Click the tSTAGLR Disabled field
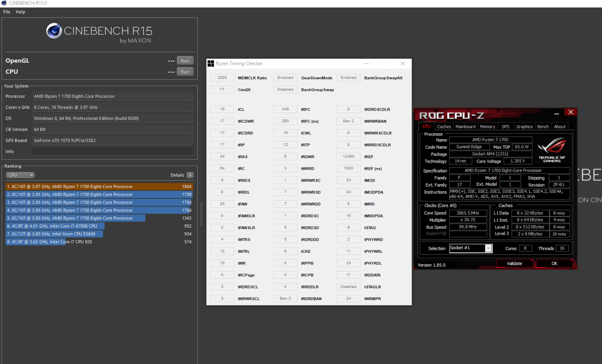The image size is (602, 364). tap(349, 286)
